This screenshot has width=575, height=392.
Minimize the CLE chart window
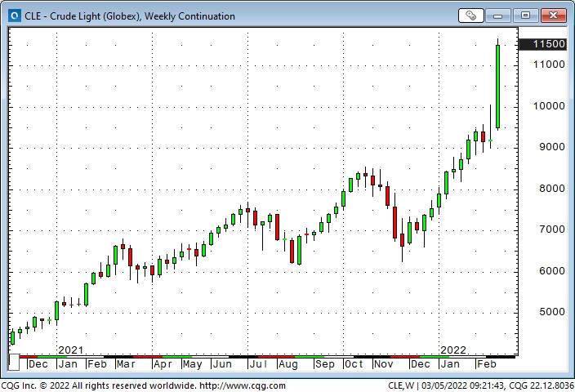(x=497, y=16)
